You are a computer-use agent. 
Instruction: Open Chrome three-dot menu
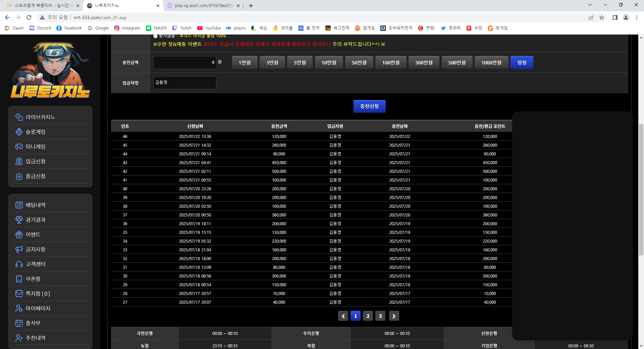pos(637,17)
